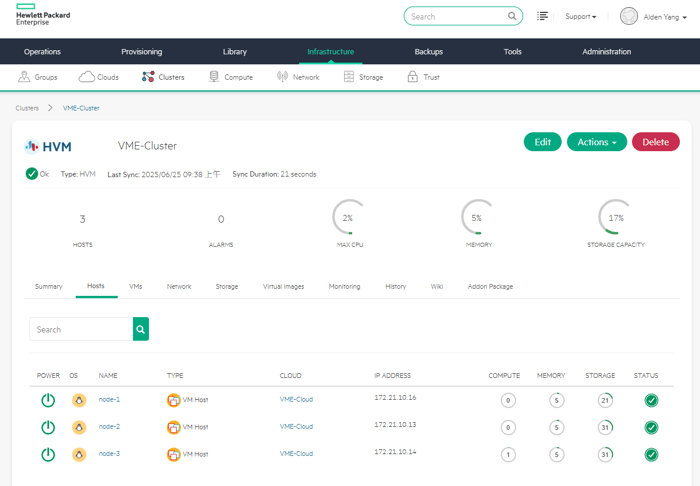Click the HVM cluster type logo
This screenshot has height=486, width=700.
tap(48, 146)
